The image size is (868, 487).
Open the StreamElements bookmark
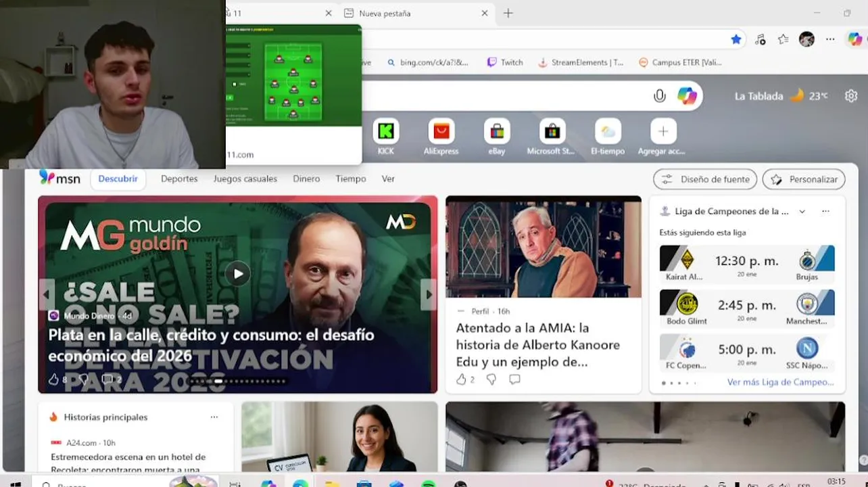pos(580,62)
